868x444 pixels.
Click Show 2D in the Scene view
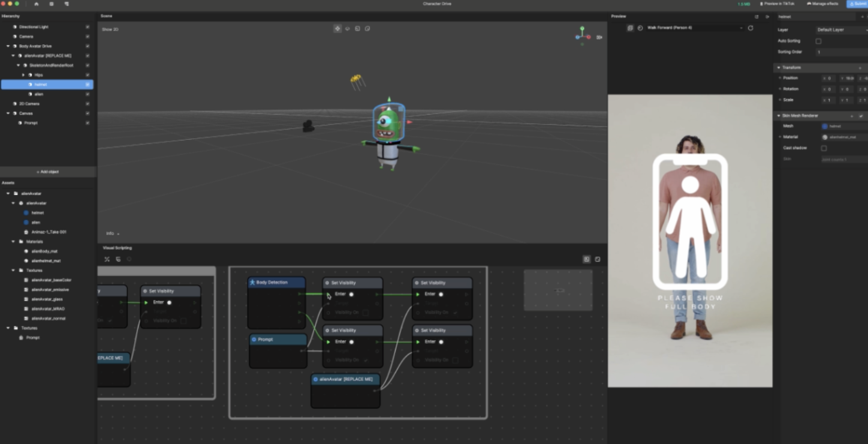(x=110, y=29)
